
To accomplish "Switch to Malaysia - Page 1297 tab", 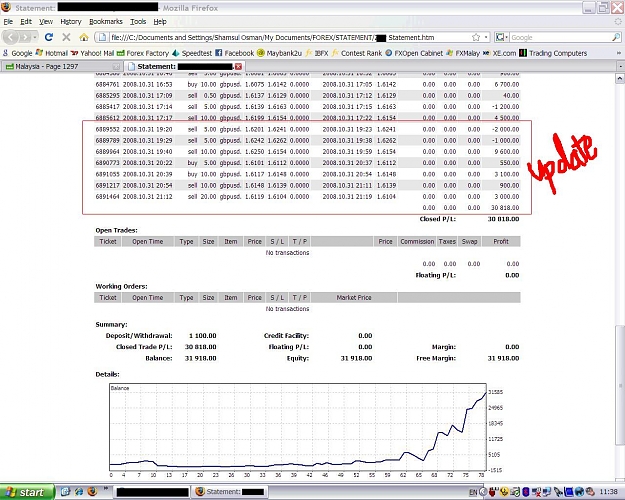I will pos(62,67).
